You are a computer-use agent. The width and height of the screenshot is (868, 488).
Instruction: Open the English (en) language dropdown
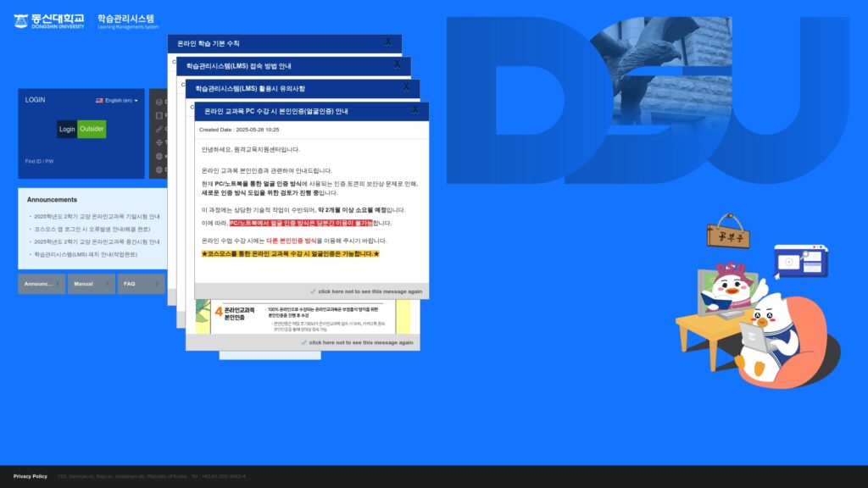[x=119, y=101]
